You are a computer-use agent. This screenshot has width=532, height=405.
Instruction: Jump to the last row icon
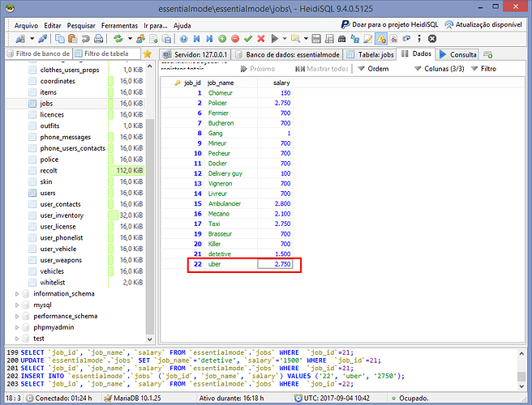click(x=209, y=39)
